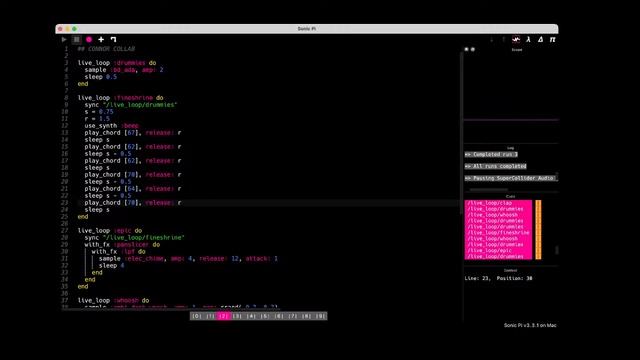The height and width of the screenshot is (360, 640).
Task: Click 'live_loop :drummies do' code line
Action: click(x=117, y=63)
